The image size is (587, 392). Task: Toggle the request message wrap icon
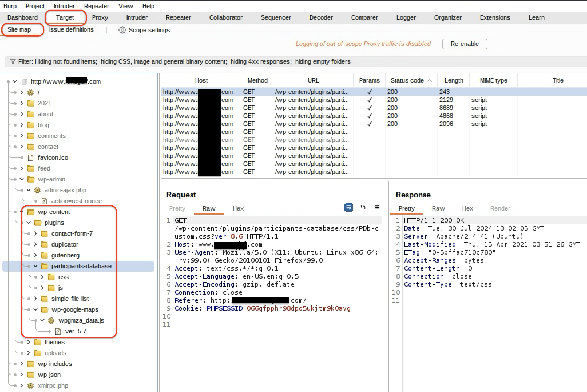coord(349,207)
